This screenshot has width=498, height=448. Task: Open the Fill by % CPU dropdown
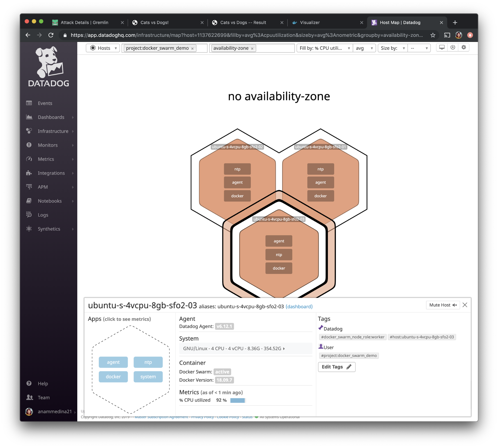325,48
